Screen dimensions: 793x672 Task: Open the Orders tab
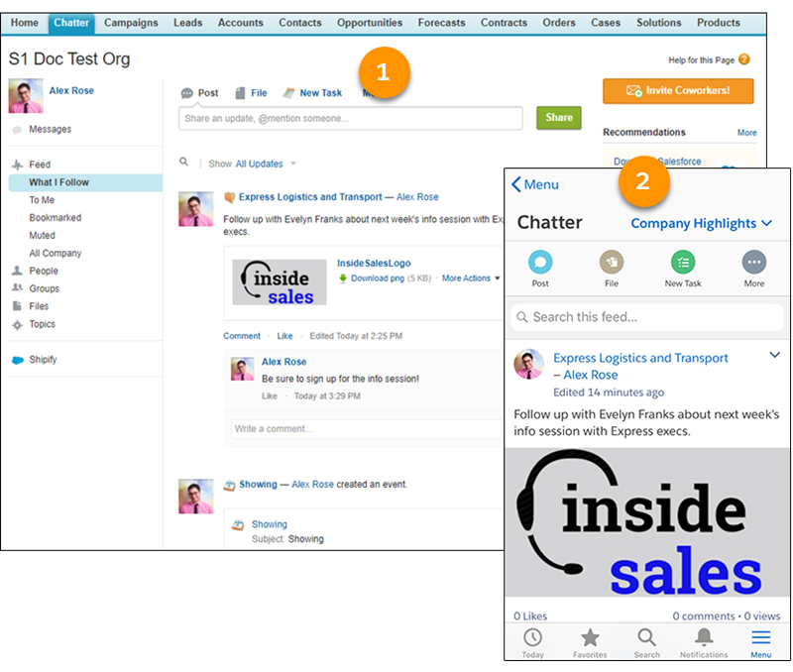pos(559,23)
